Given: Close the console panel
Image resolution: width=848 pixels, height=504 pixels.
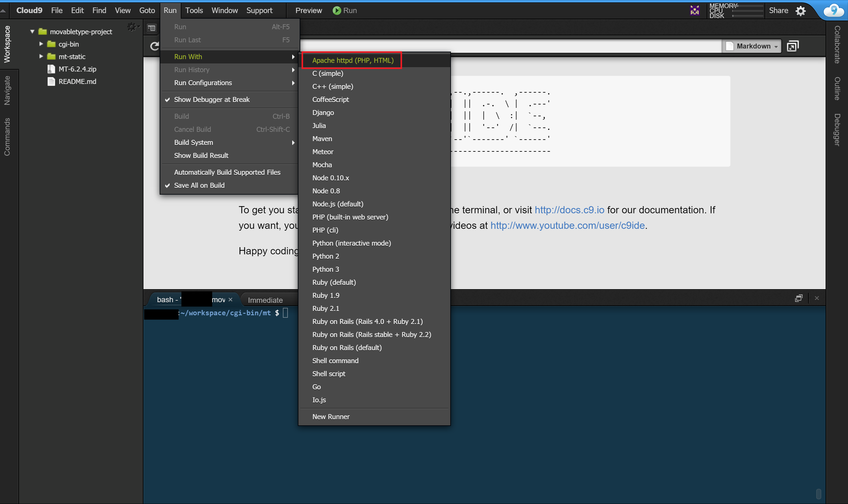Looking at the screenshot, I should 817,298.
